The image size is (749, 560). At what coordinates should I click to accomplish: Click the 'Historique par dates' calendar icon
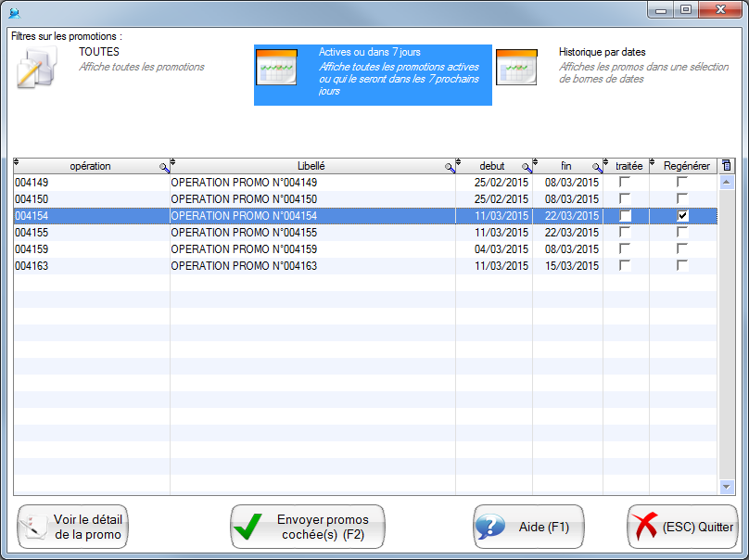pyautogui.click(x=516, y=68)
